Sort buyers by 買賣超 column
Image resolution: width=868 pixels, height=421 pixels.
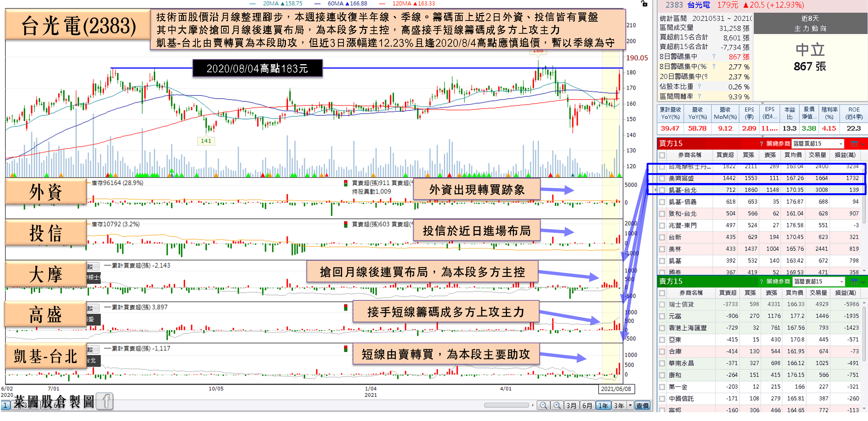(x=725, y=155)
